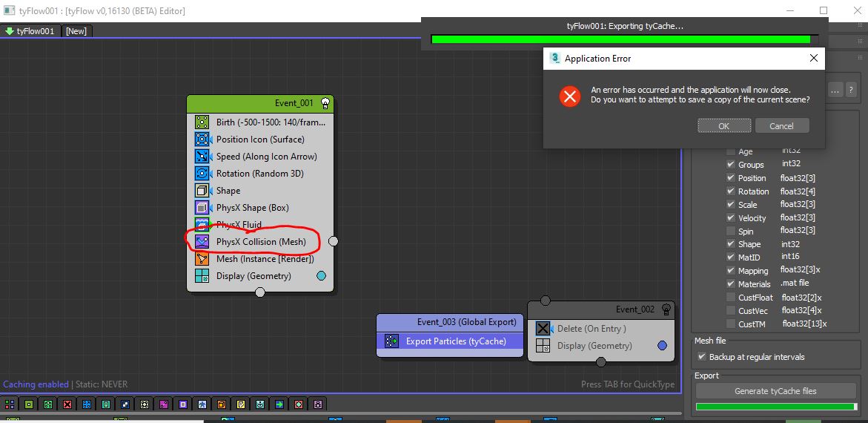Image resolution: width=868 pixels, height=423 pixels.
Task: Click the red X operator category icon
Action: (x=67, y=404)
